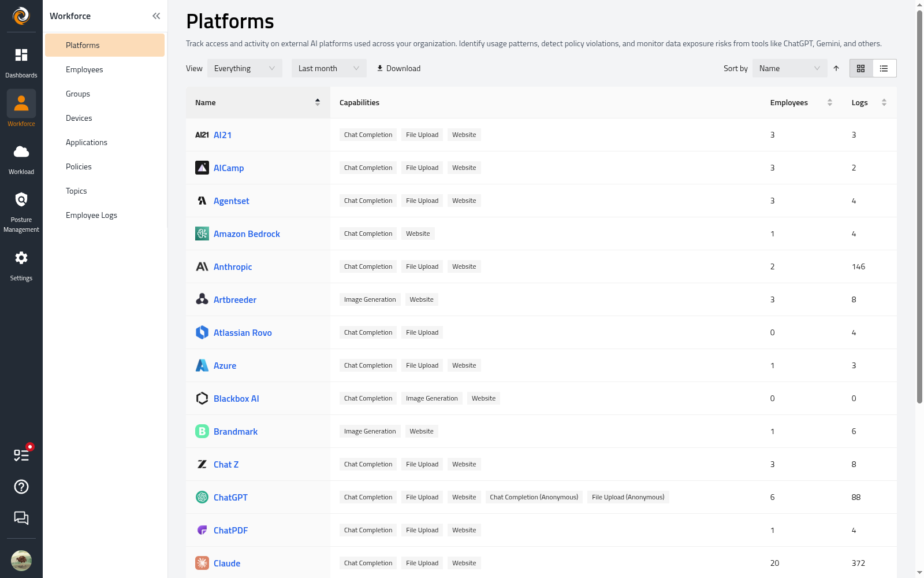The width and height of the screenshot is (924, 578).
Task: Click the Artbreeder logo icon
Action: tap(202, 299)
